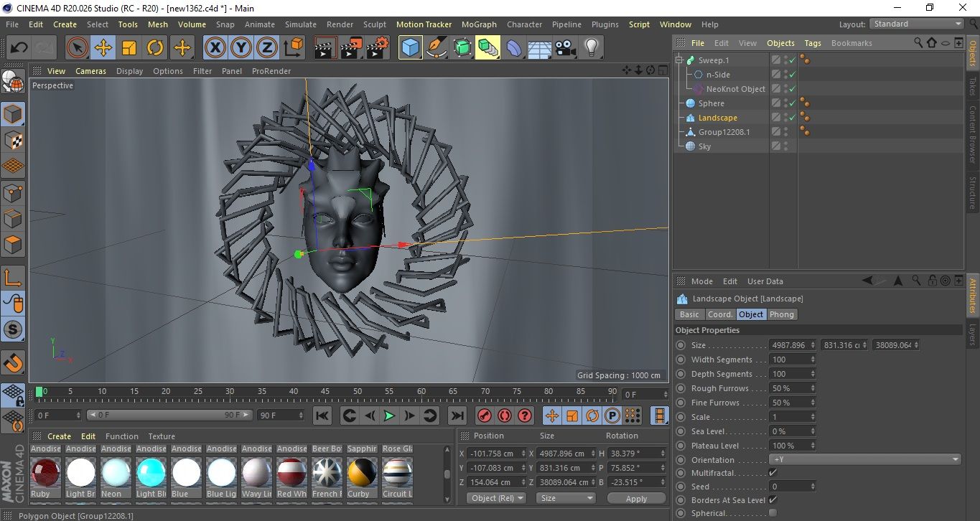Activate the Move tool
This screenshot has height=521, width=980.
point(103,48)
